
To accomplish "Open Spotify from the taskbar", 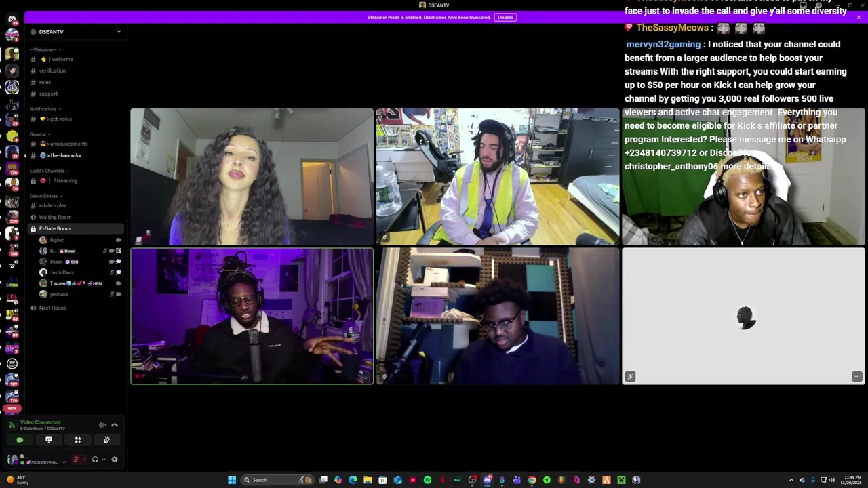I will (x=427, y=480).
